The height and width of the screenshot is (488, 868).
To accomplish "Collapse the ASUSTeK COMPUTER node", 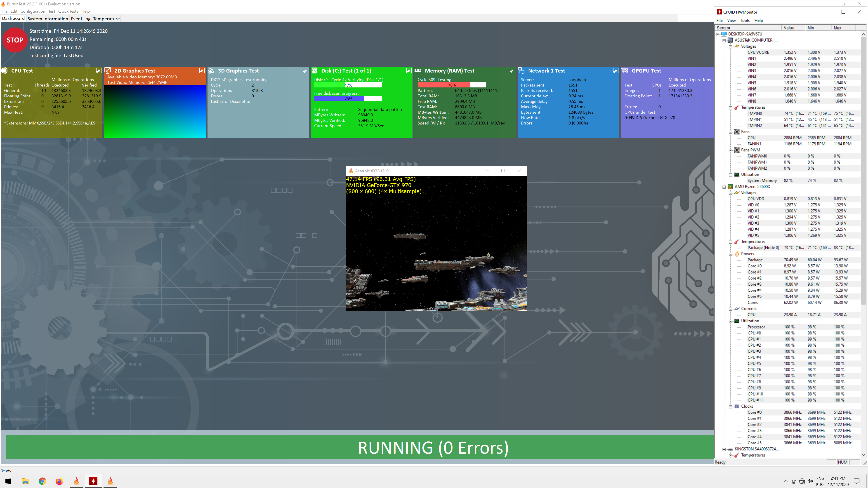I will pos(724,40).
